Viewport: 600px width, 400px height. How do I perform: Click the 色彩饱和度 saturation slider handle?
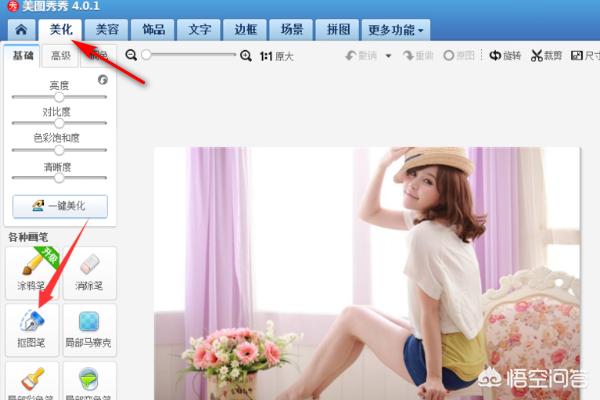click(59, 150)
